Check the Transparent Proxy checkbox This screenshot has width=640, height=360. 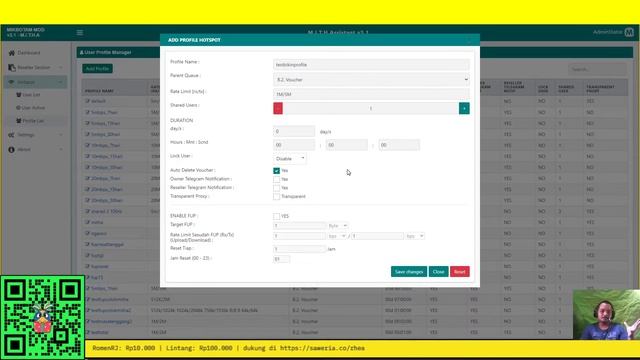276,196
